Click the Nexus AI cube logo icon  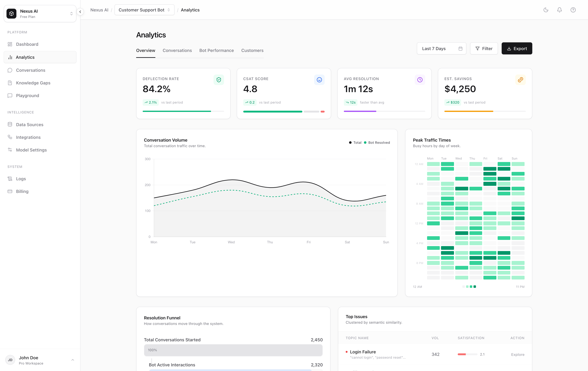click(11, 14)
